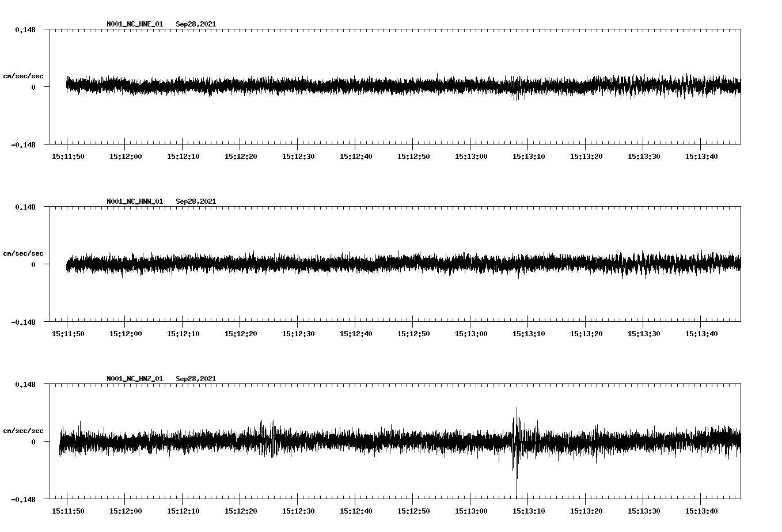
Task: Click the cm/sec/sec unit label on HNZ plot
Action: [23, 431]
